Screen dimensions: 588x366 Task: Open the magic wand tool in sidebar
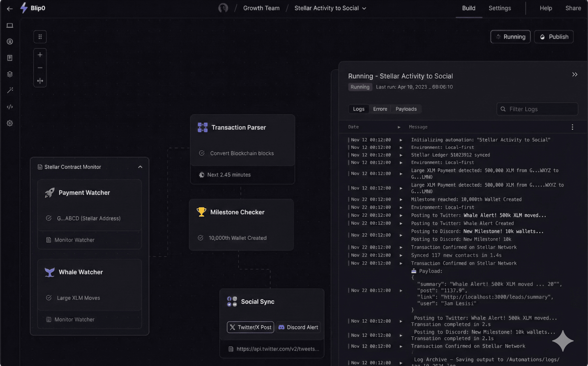pos(10,90)
